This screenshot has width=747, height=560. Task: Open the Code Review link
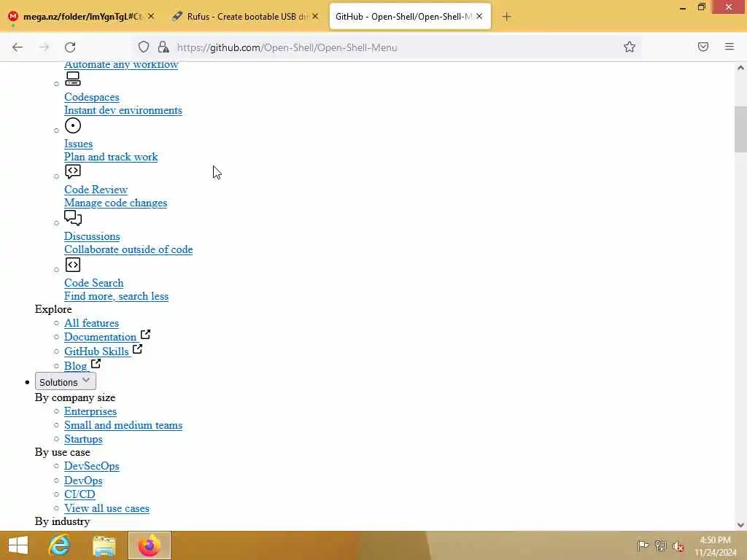[x=96, y=190]
